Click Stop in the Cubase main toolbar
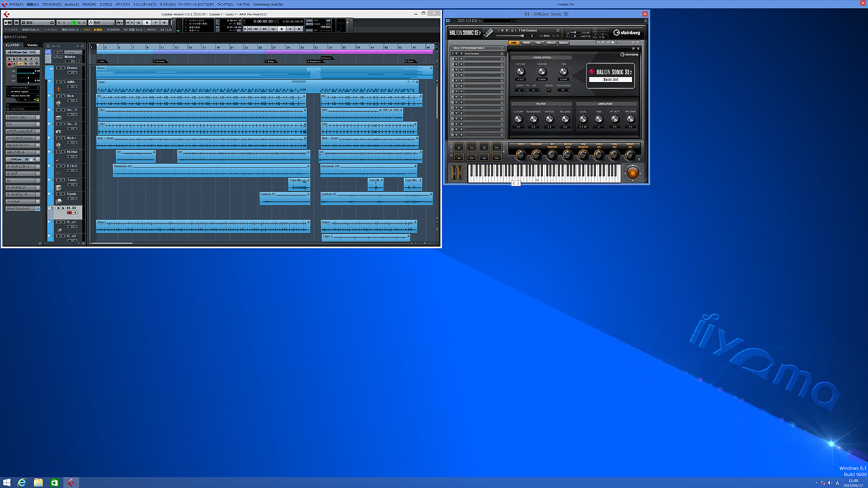 pos(147,22)
